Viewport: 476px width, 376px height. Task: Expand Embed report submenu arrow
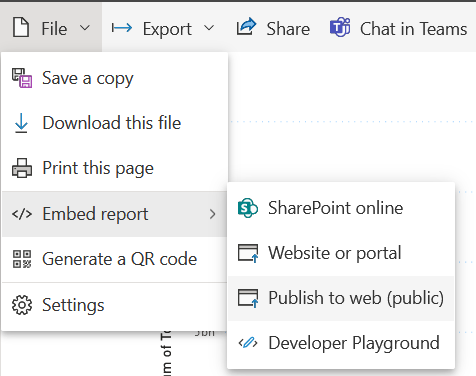(213, 214)
